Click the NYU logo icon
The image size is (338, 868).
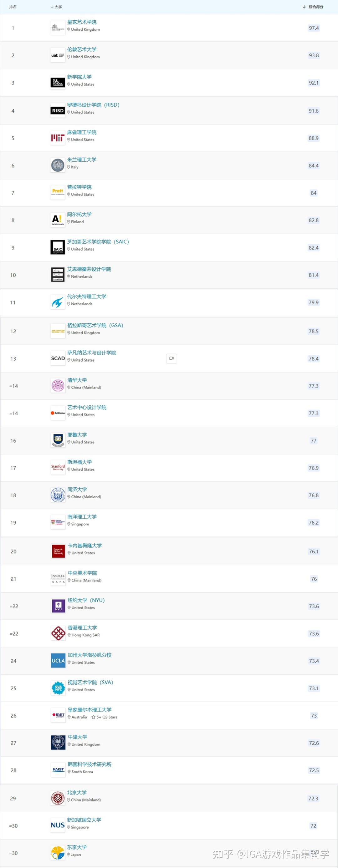click(58, 606)
